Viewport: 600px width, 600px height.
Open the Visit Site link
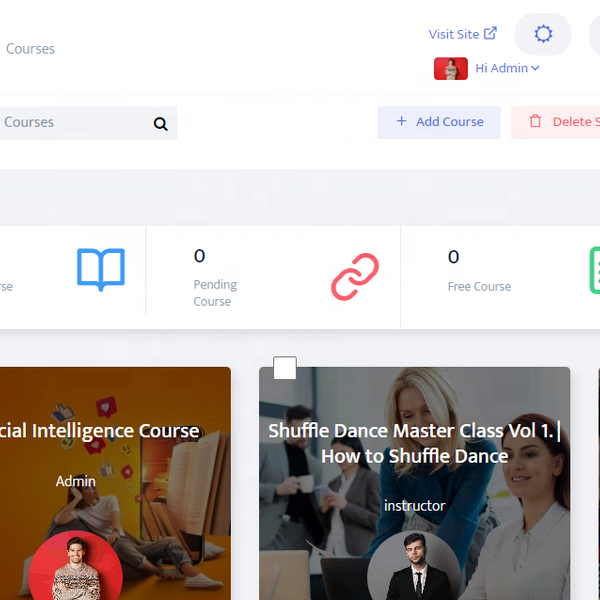click(462, 34)
